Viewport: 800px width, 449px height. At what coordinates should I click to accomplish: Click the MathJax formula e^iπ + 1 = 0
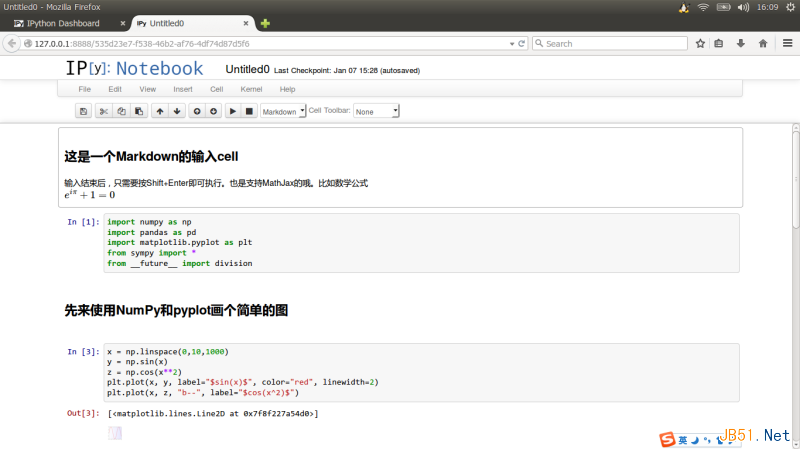[90, 194]
